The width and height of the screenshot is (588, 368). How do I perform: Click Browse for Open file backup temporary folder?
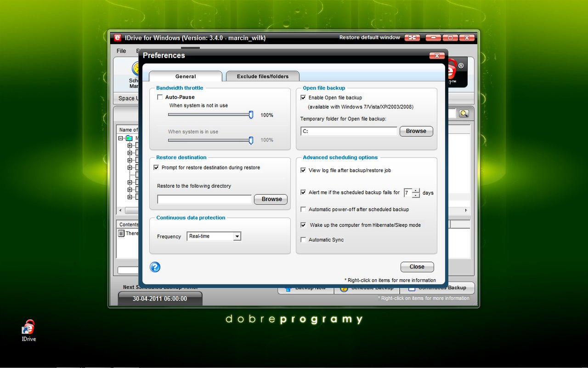(x=416, y=131)
